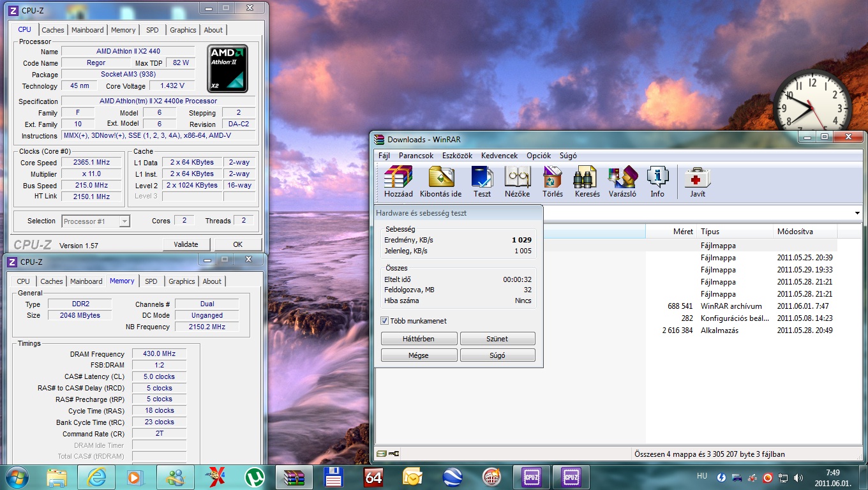868x490 pixels.
Task: Open Windows Explorer from the taskbar
Action: (x=56, y=477)
